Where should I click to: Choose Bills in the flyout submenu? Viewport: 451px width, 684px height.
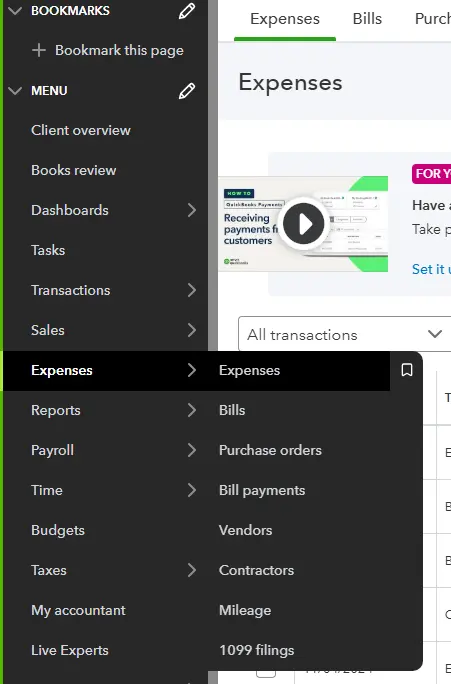coord(232,410)
